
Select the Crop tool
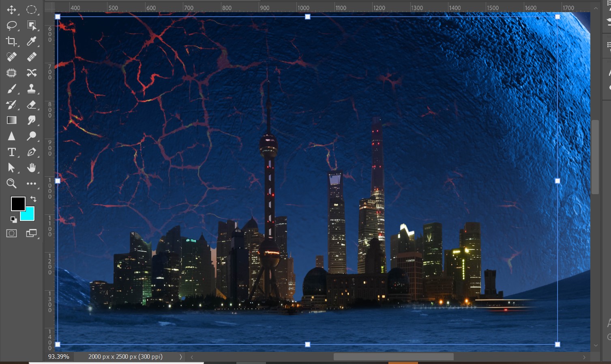[x=11, y=41]
